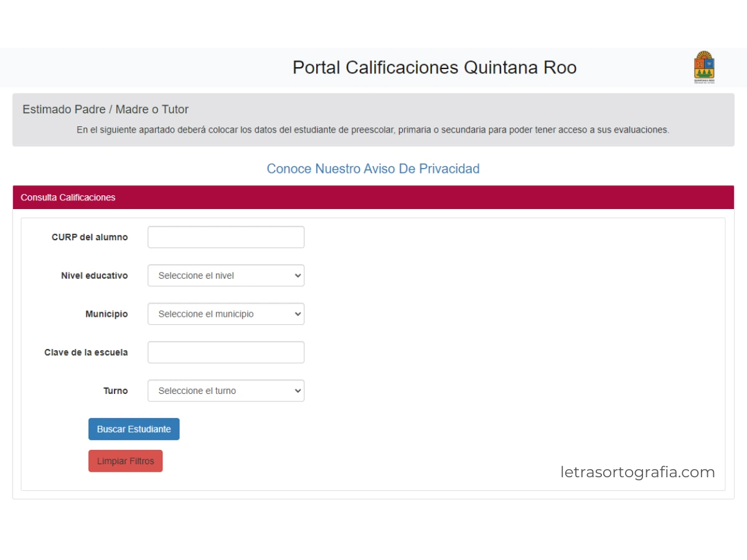747x560 pixels.
Task: Click the red Limpiar Filtros button
Action: (x=125, y=461)
